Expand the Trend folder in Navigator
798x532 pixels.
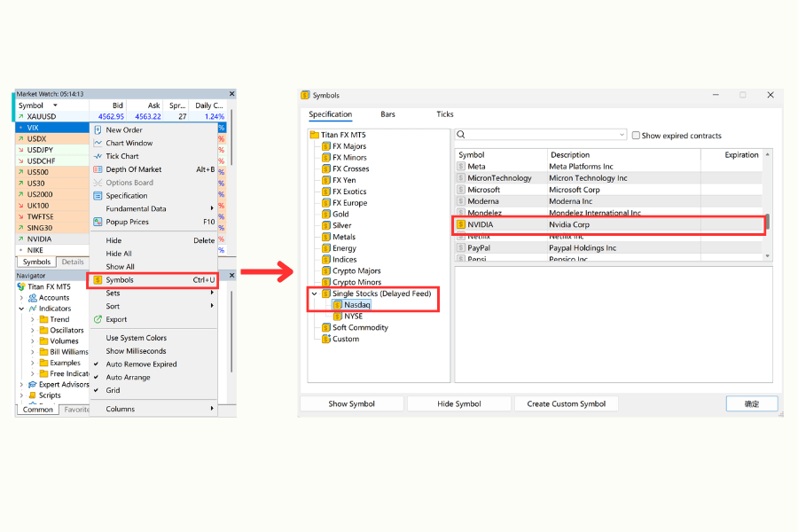[33, 319]
